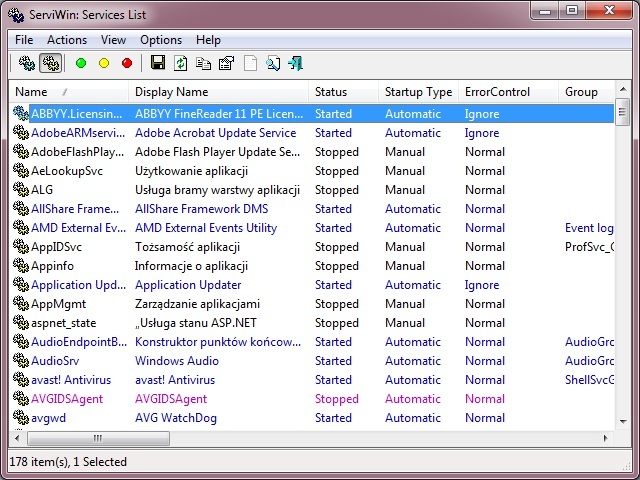Click the gear icon of the AdobeARMservice row
This screenshot has width=640, height=480.
(x=20, y=132)
